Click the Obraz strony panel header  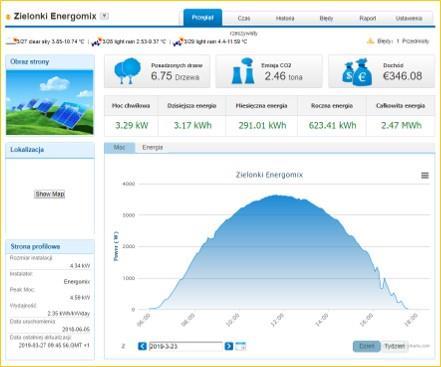[x=50, y=62]
